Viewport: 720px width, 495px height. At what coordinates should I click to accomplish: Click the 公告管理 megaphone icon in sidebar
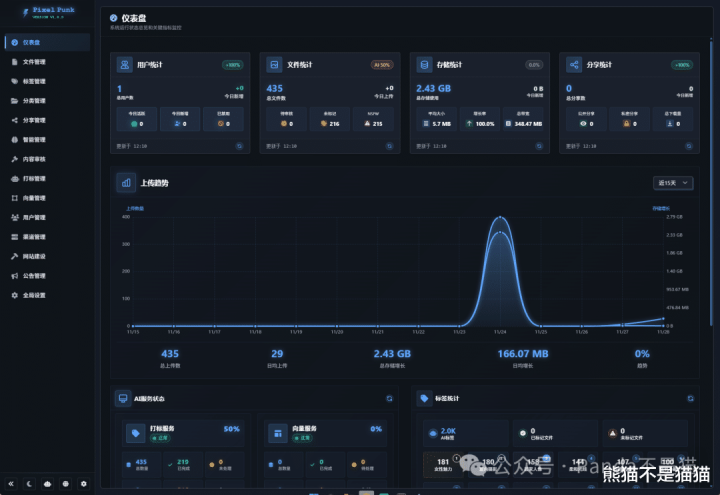coord(15,276)
